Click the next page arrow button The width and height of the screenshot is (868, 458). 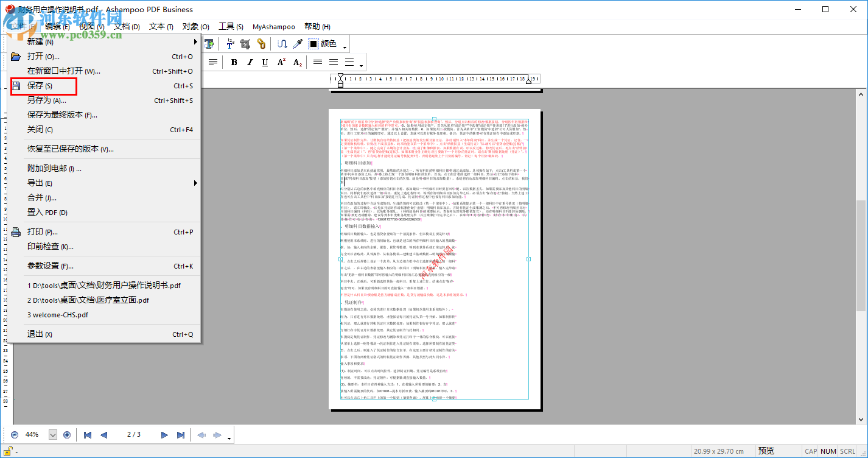[164, 434]
